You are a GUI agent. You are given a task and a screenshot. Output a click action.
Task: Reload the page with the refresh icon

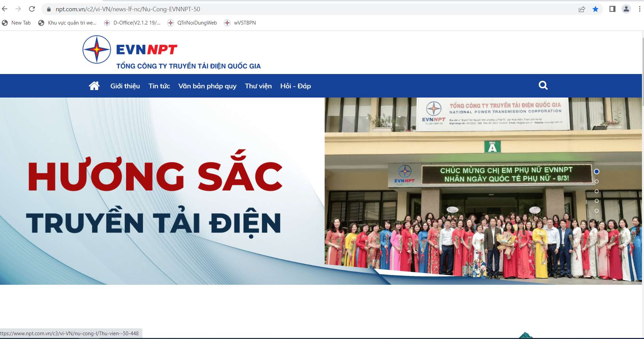[x=32, y=9]
